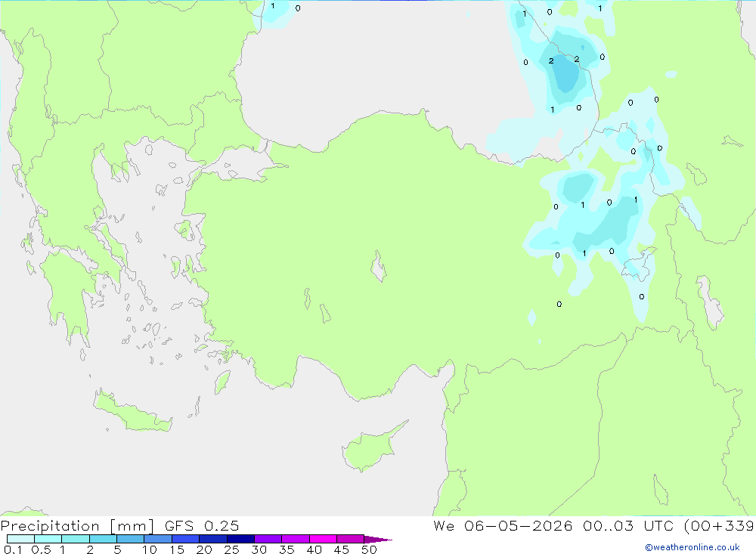This screenshot has height=554, width=756.
Task: Click the '15' legend scale label
Action: (177, 549)
